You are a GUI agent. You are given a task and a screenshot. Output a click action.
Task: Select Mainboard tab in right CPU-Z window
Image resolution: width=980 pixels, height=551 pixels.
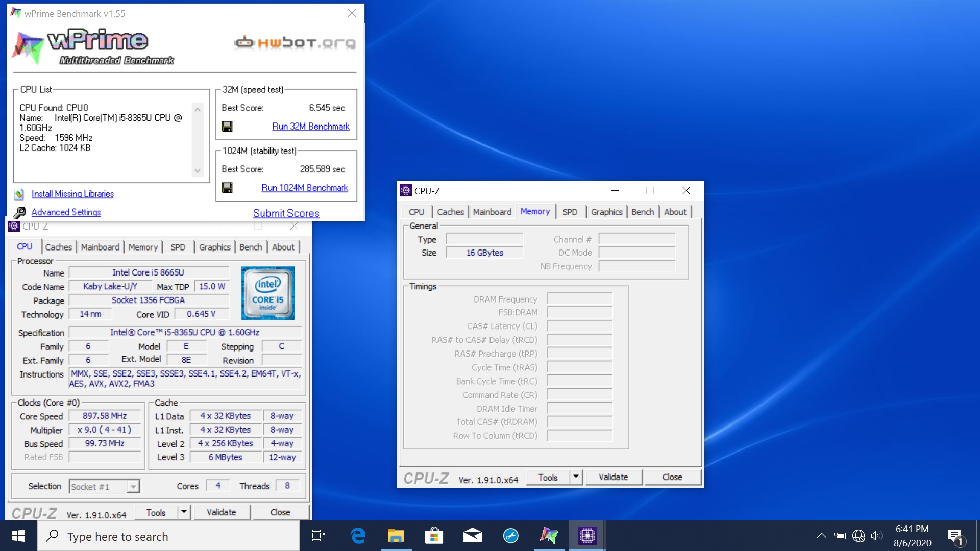492,212
